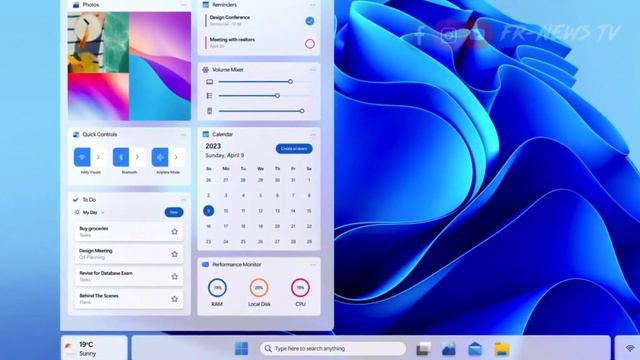Select date 22 in the calendar
This screenshot has width=640, height=360.
click(x=309, y=226)
